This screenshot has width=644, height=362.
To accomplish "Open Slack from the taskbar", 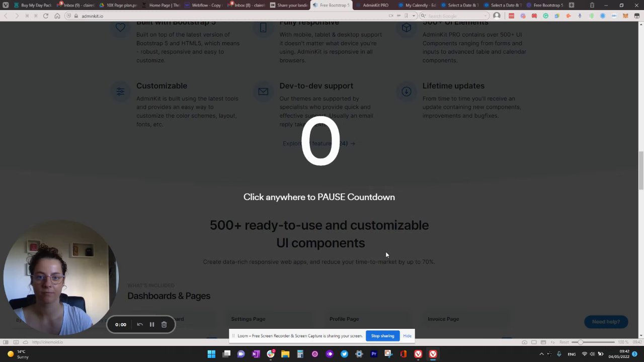I will tap(271, 354).
